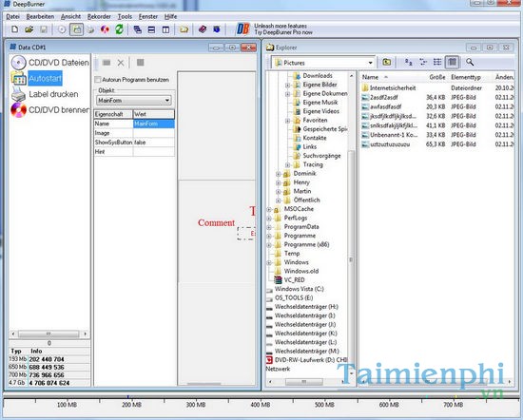The height and width of the screenshot is (420, 523).
Task: Click the green refresh arrows icon
Action: tap(119, 29)
